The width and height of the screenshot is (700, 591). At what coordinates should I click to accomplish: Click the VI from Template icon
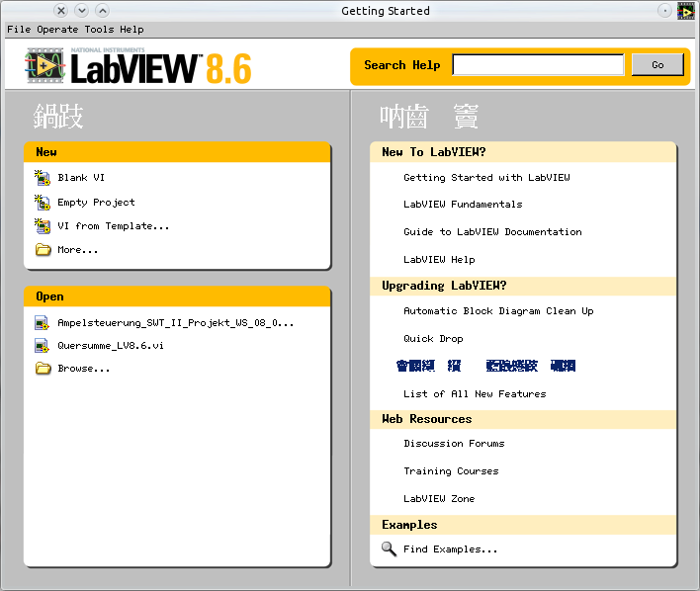point(43,226)
